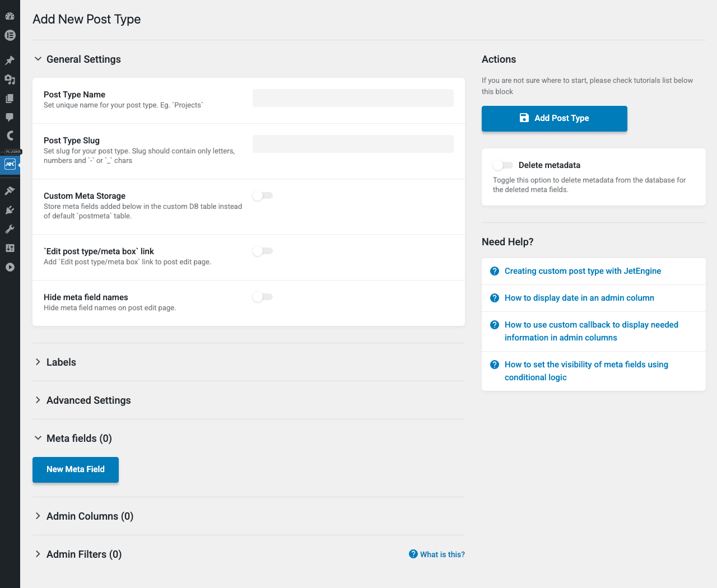The height and width of the screenshot is (588, 717).
Task: Click the Add Post Type button
Action: pyautogui.click(x=555, y=119)
